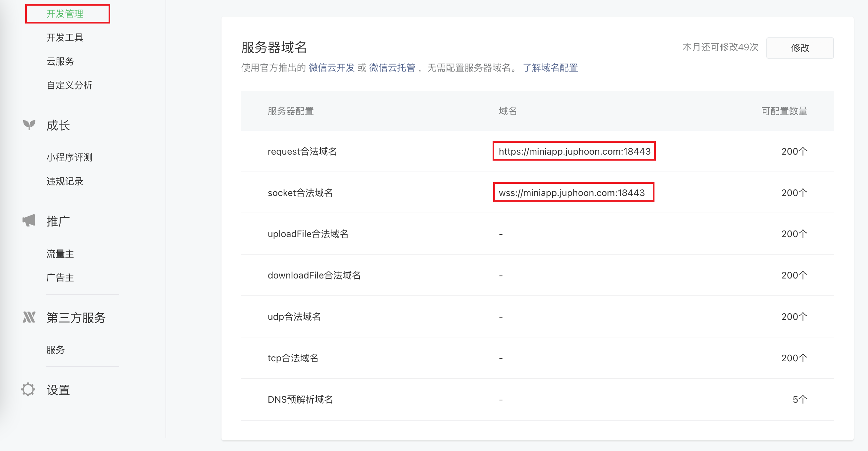
Task: Click the downloadFile合法域名 row label
Action: point(314,276)
